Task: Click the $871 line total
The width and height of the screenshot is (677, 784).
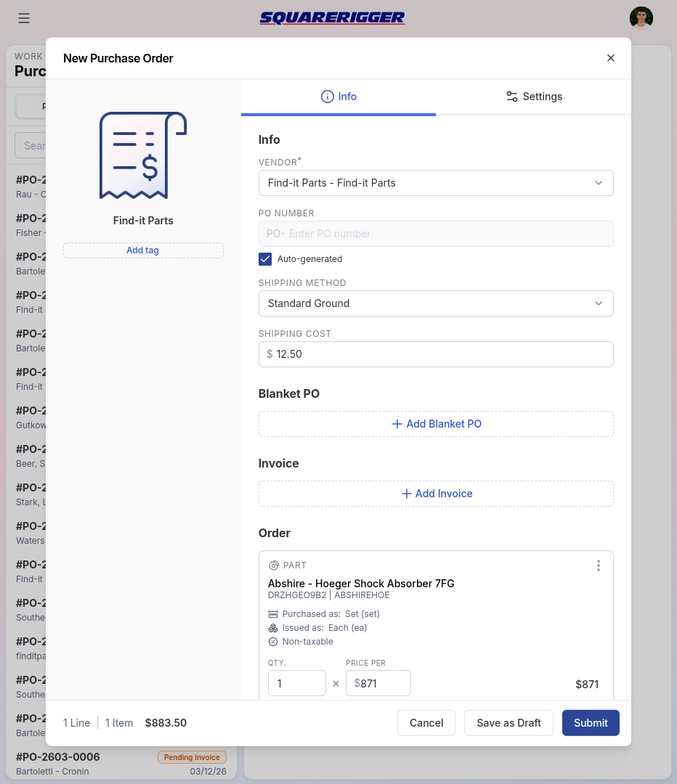Action: pyautogui.click(x=587, y=685)
